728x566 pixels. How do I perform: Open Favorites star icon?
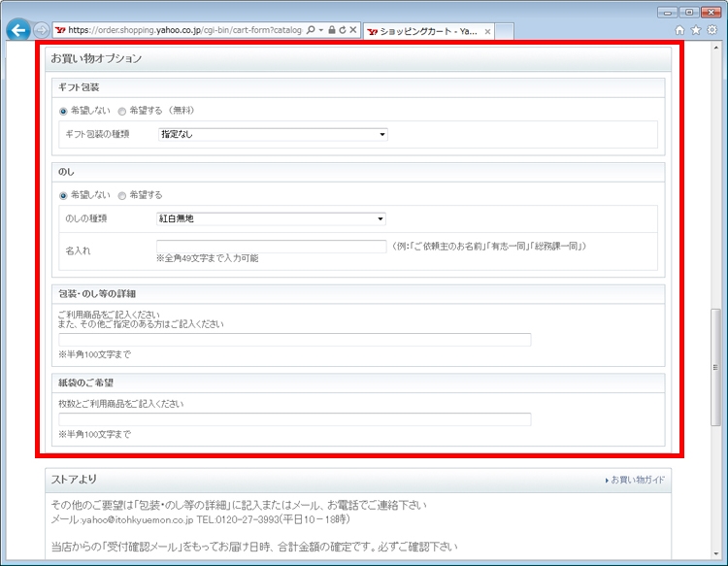(x=696, y=30)
